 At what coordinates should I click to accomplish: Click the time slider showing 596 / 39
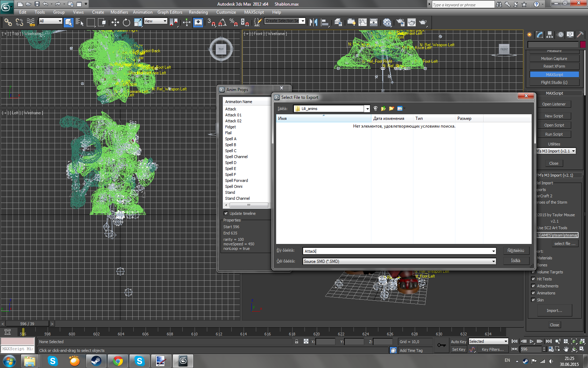point(27,324)
